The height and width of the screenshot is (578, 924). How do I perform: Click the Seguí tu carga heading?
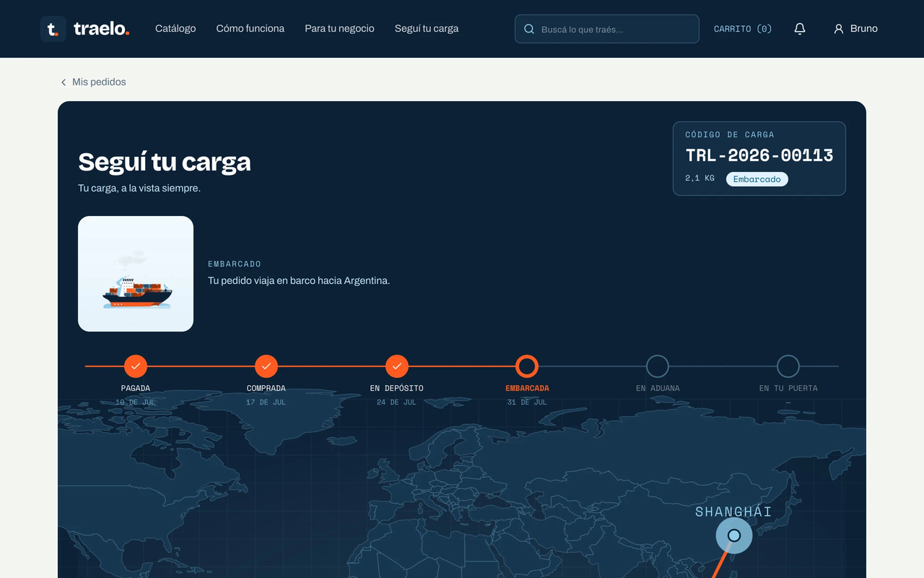tap(165, 162)
